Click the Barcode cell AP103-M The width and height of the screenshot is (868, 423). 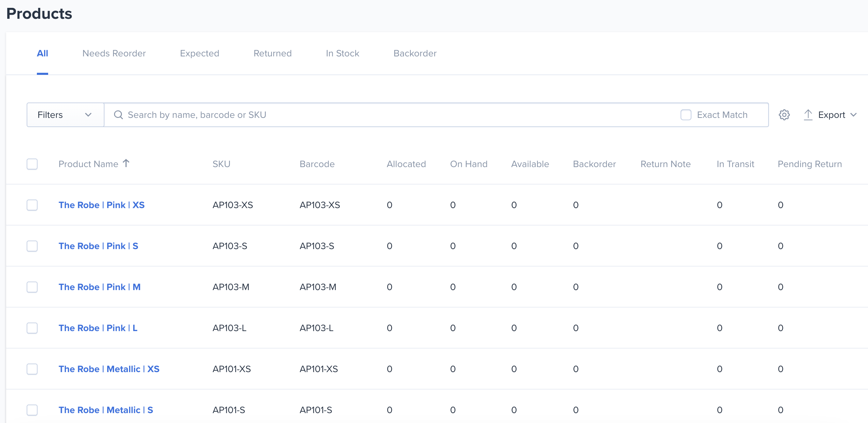[318, 287]
